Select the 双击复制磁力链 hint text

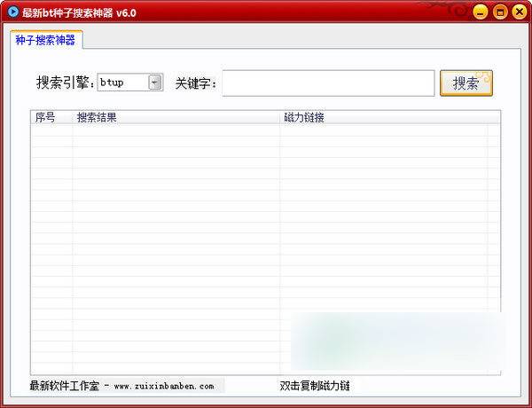(315, 386)
